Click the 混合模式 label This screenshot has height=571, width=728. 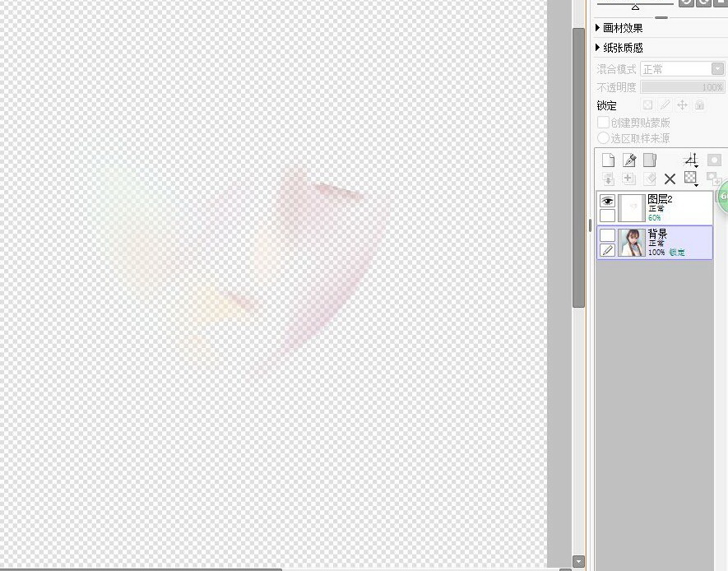pos(616,69)
